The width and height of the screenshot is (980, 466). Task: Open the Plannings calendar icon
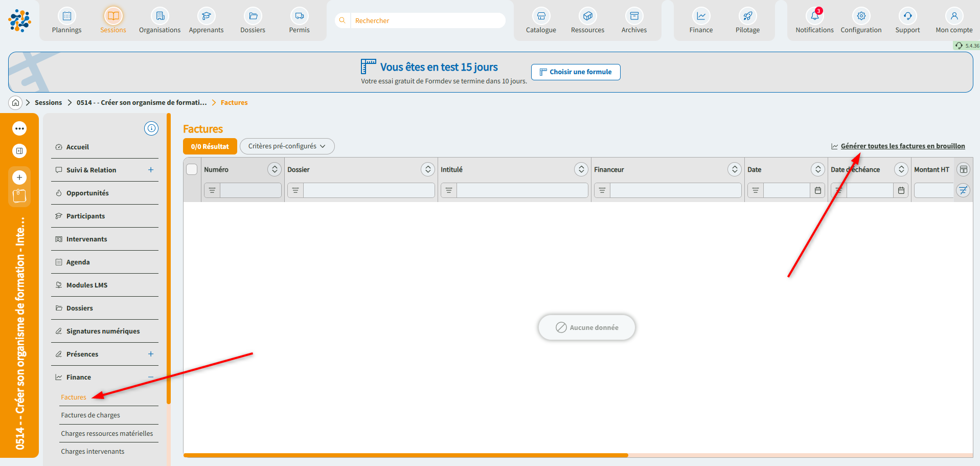(66, 16)
